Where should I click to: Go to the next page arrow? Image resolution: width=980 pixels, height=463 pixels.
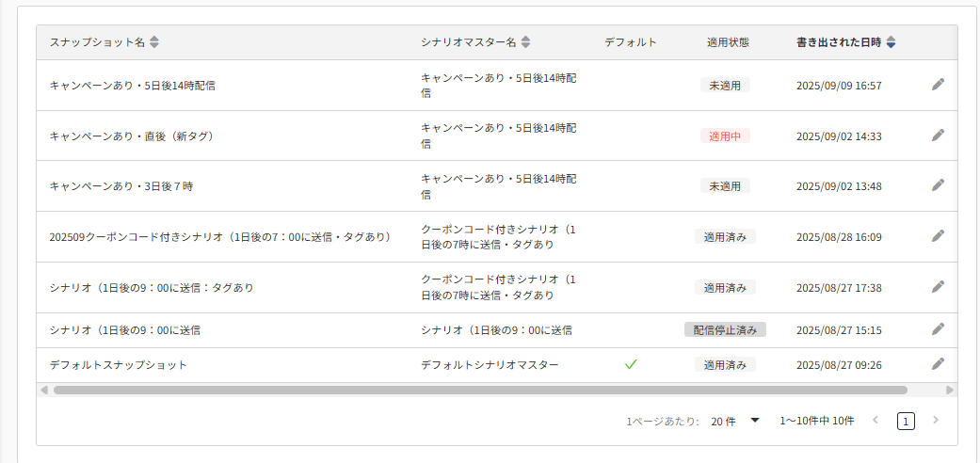[x=935, y=421]
